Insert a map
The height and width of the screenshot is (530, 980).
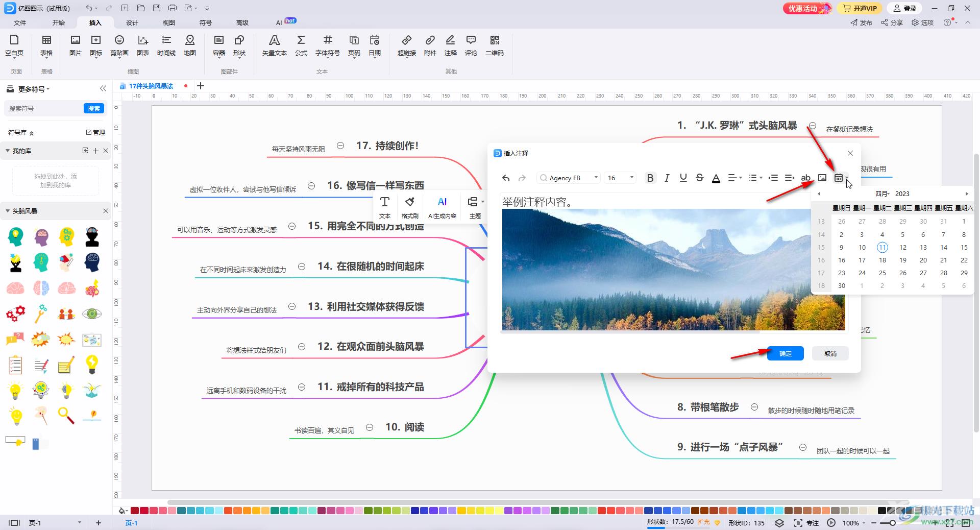[x=190, y=45]
